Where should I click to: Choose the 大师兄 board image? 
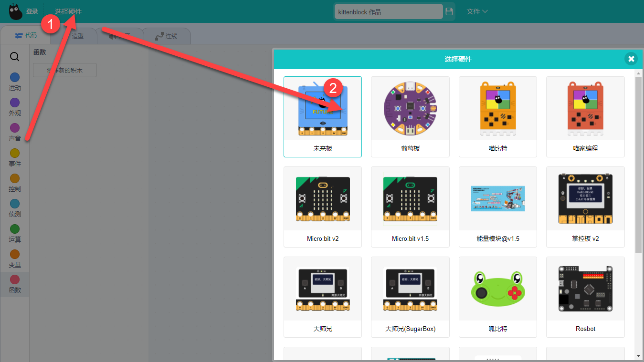click(323, 290)
